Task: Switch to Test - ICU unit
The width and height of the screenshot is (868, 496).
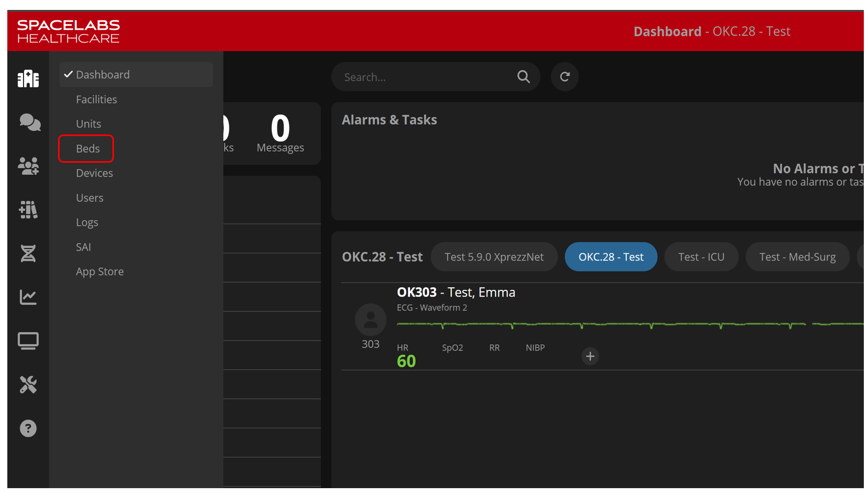Action: 701,257
